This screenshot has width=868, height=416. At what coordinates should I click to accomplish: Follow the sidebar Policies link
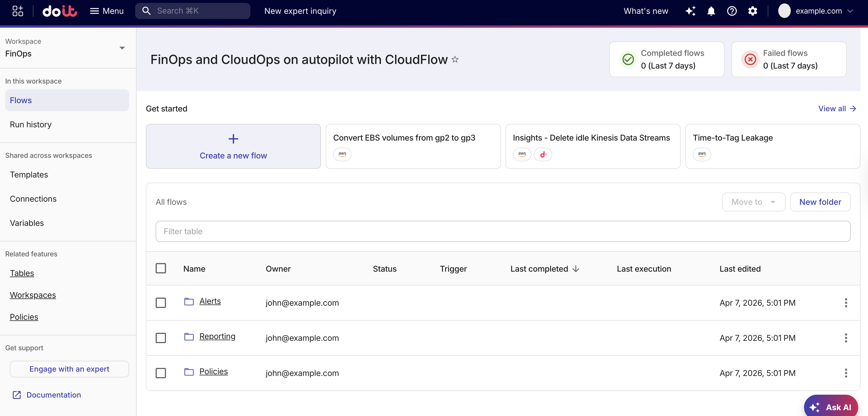[x=24, y=317]
